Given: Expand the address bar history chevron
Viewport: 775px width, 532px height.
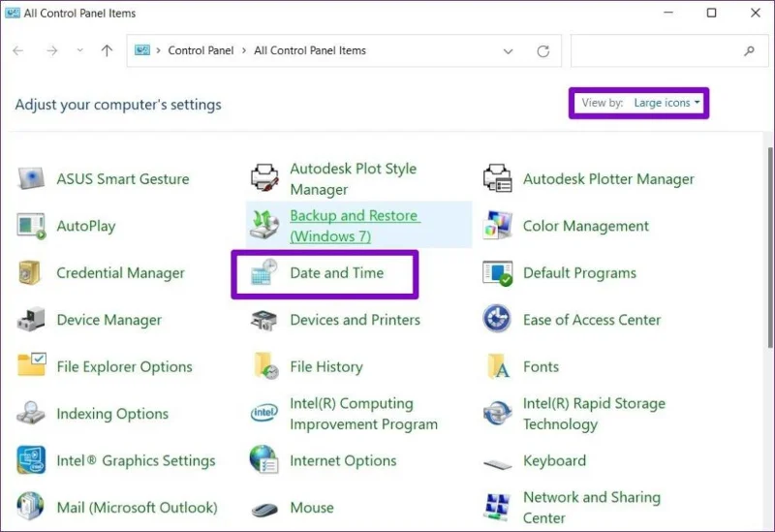Looking at the screenshot, I should pyautogui.click(x=508, y=51).
